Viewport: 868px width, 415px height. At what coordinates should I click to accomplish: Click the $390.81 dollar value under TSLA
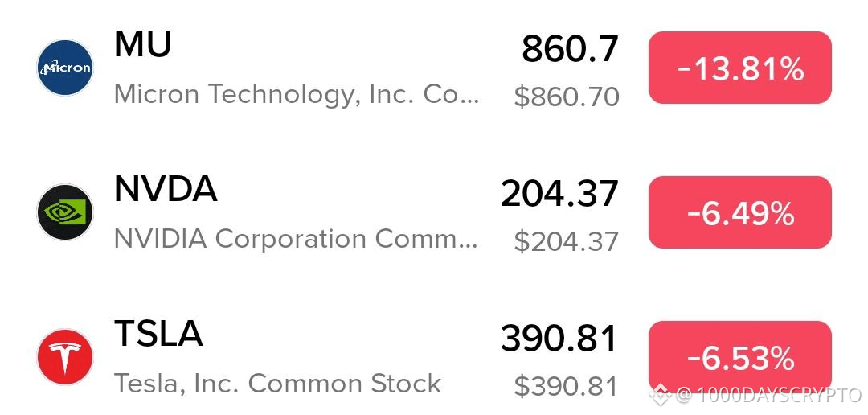(567, 385)
